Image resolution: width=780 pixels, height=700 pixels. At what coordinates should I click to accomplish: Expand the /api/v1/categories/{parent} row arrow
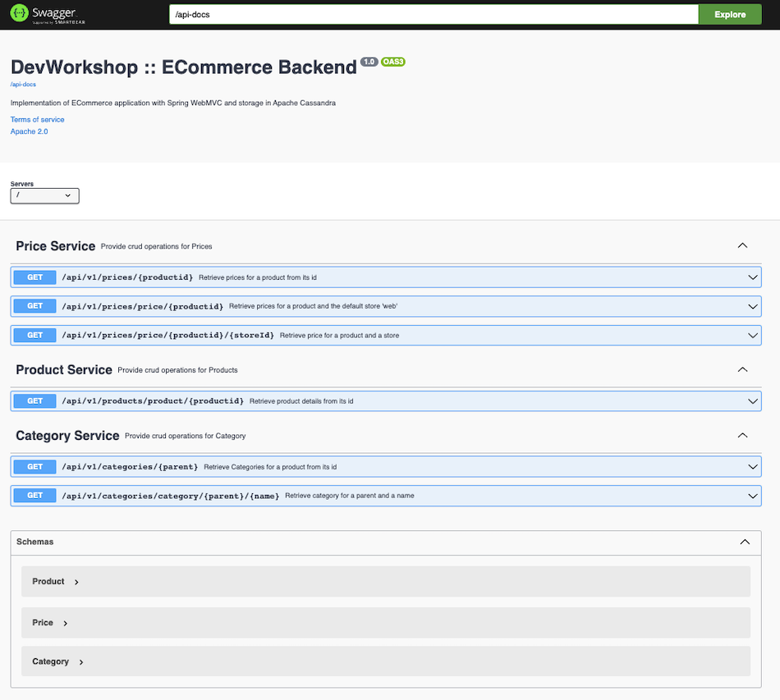click(x=753, y=467)
